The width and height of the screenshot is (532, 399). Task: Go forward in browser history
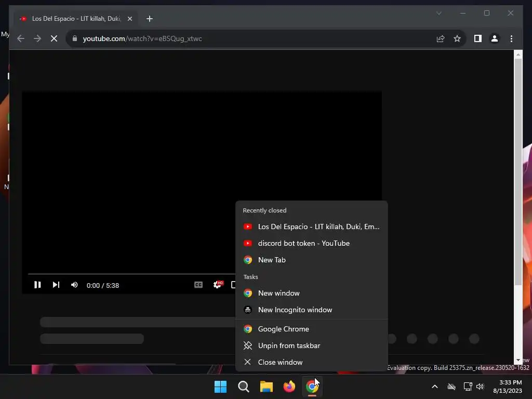[37, 38]
